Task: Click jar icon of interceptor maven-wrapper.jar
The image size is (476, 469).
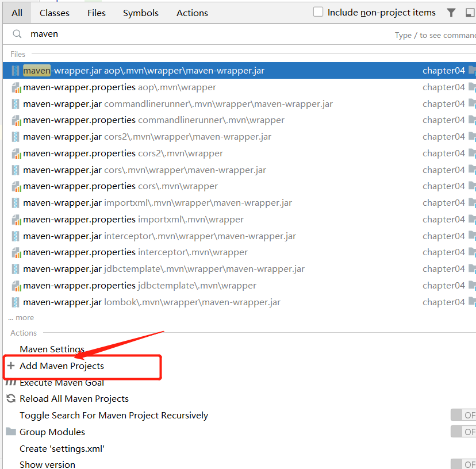Action: coord(16,236)
